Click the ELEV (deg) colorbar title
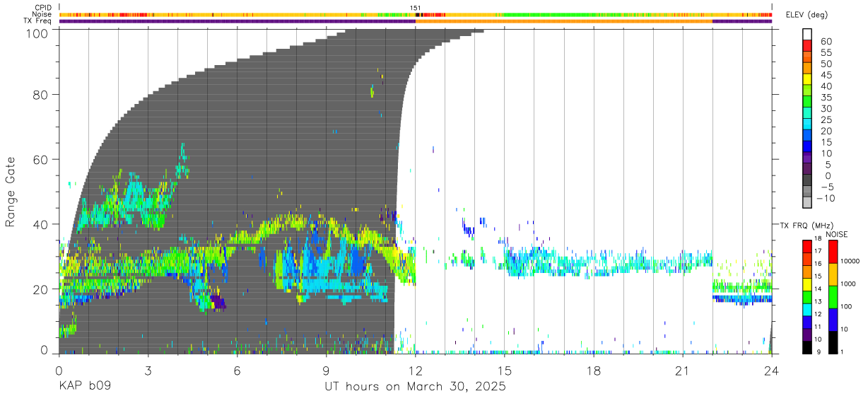868x401 pixels. (x=807, y=15)
